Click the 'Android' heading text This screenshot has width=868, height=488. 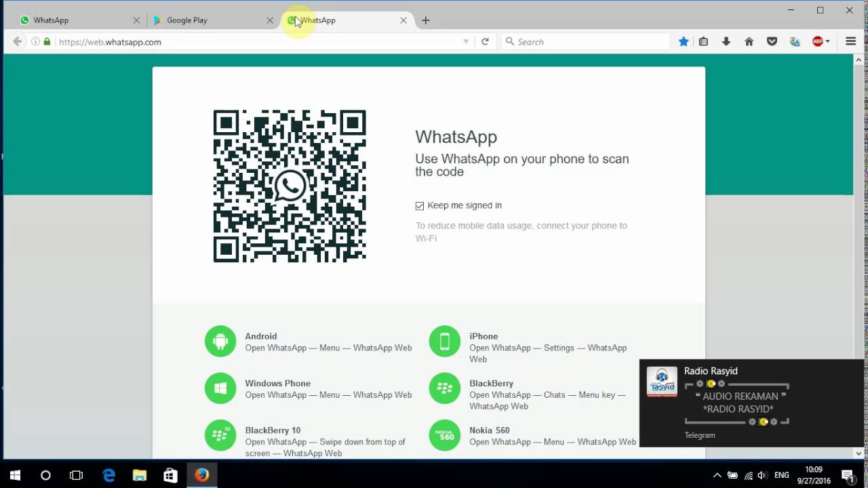261,336
